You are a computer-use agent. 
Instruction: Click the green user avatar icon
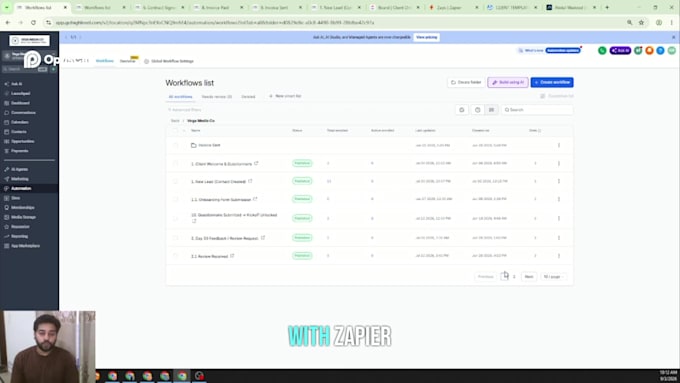pyautogui.click(x=671, y=51)
